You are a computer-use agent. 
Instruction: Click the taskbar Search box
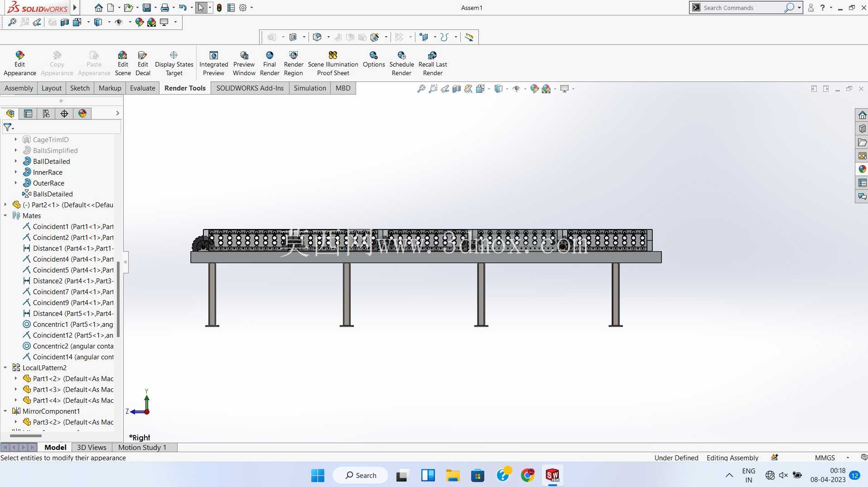click(x=361, y=475)
